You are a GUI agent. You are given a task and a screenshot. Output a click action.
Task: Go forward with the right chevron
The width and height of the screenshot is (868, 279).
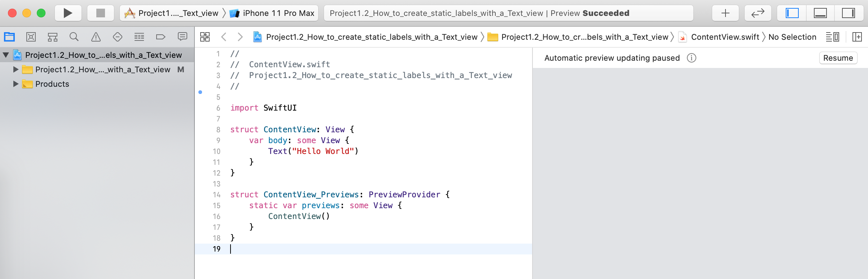click(x=240, y=37)
